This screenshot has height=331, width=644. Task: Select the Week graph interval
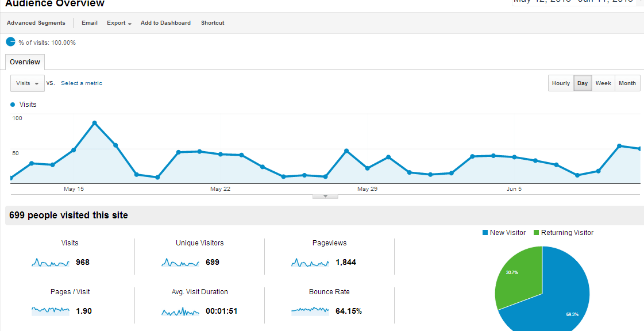coord(603,83)
